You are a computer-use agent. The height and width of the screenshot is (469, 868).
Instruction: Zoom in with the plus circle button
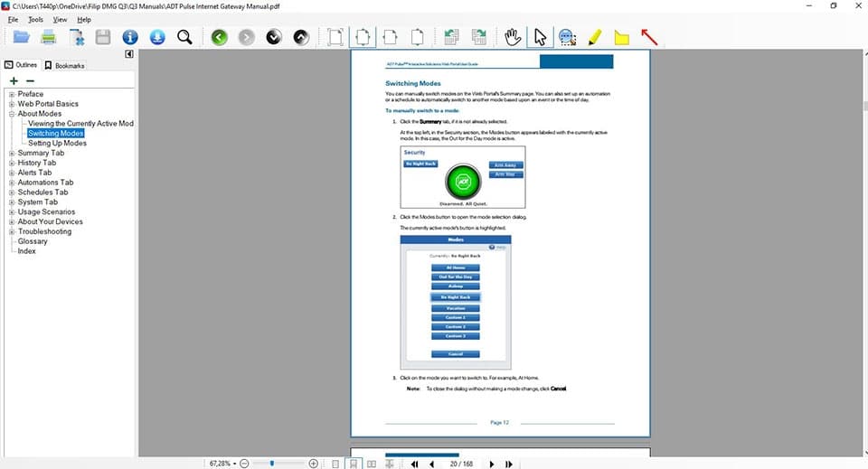coord(314,464)
